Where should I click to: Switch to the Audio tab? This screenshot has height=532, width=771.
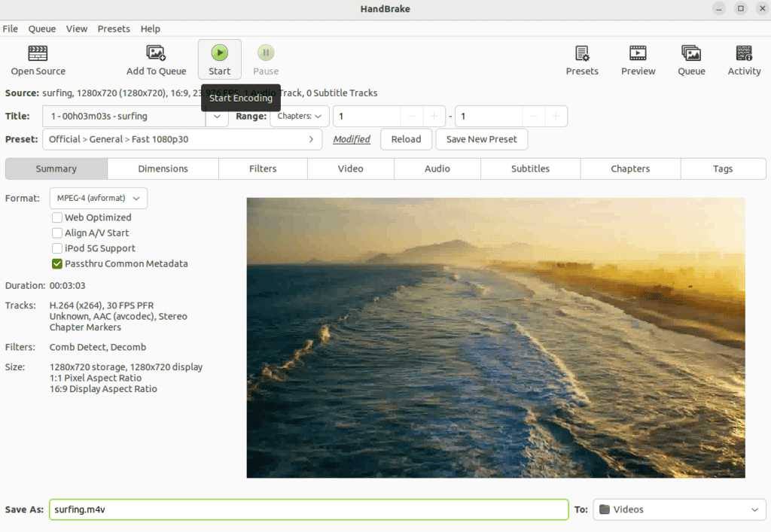(x=437, y=169)
